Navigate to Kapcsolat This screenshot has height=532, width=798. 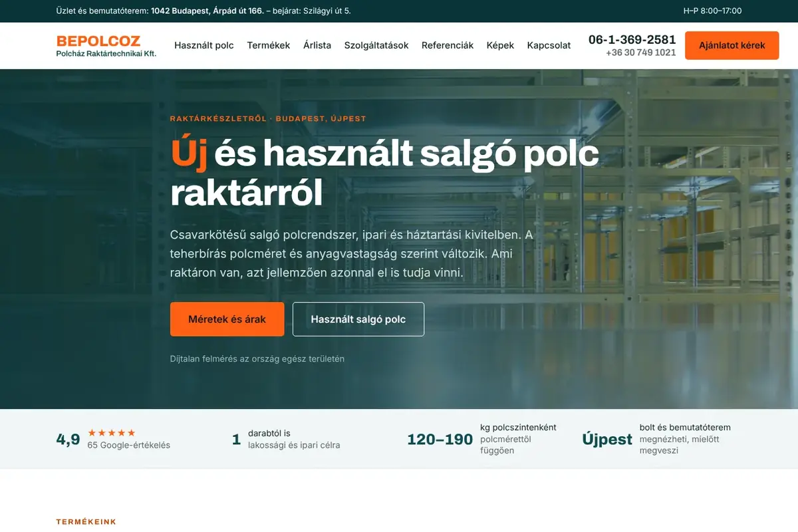[x=549, y=45]
